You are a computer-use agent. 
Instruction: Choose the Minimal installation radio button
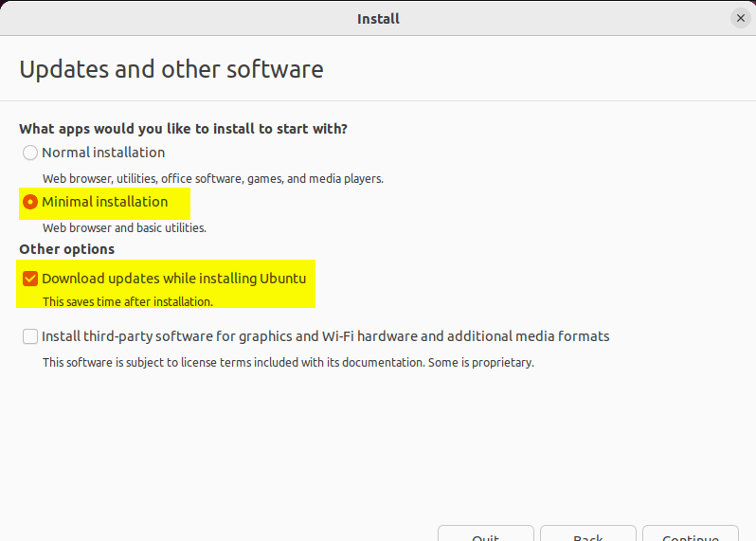(x=30, y=202)
